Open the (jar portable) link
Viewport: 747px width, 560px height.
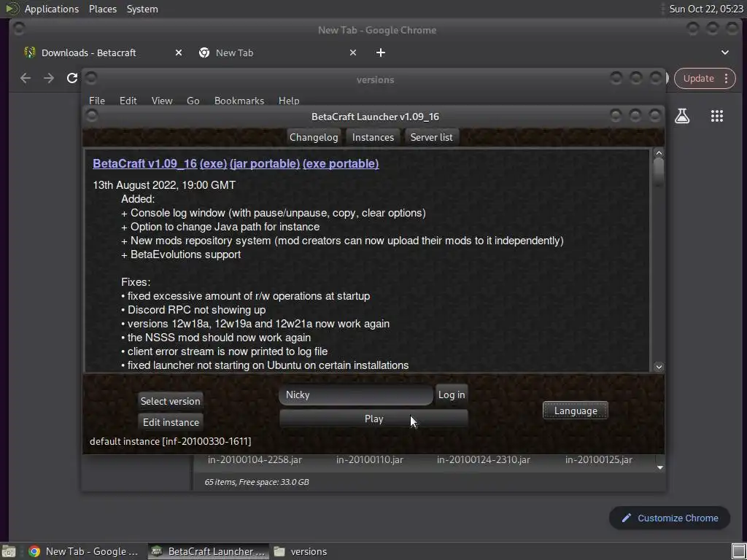[x=265, y=163]
